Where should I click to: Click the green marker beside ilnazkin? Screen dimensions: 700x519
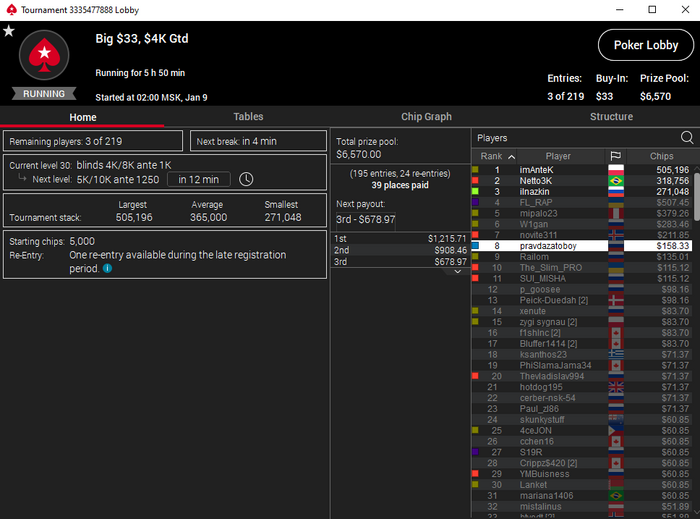pyautogui.click(x=475, y=191)
